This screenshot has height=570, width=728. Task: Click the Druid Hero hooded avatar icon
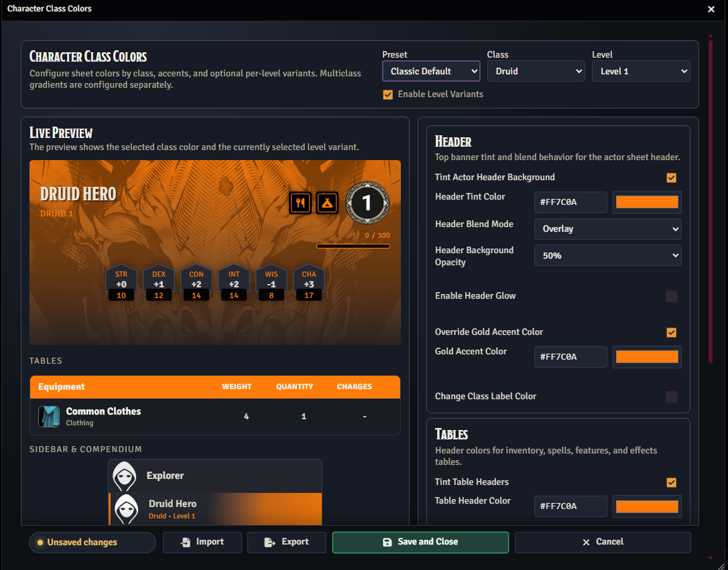pyautogui.click(x=126, y=509)
